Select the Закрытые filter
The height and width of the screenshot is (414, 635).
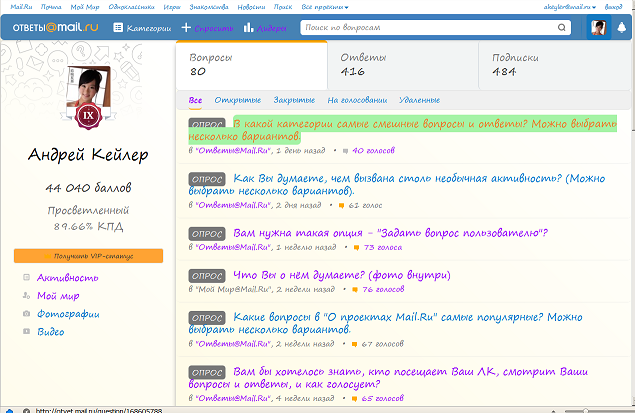[294, 100]
